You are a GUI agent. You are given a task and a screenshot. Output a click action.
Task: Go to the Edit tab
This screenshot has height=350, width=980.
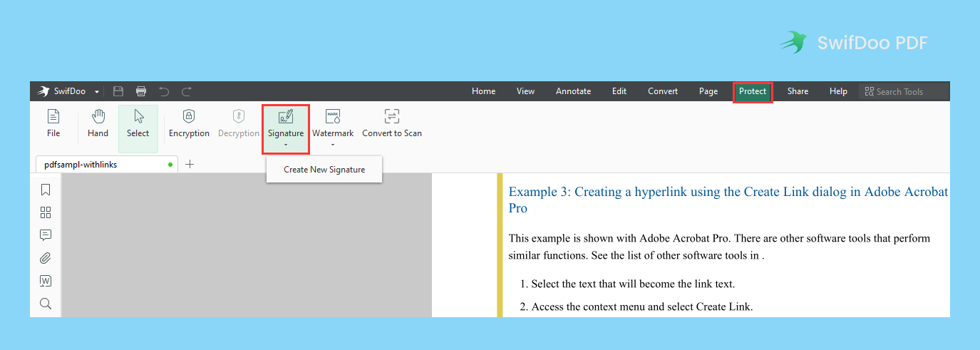[619, 91]
